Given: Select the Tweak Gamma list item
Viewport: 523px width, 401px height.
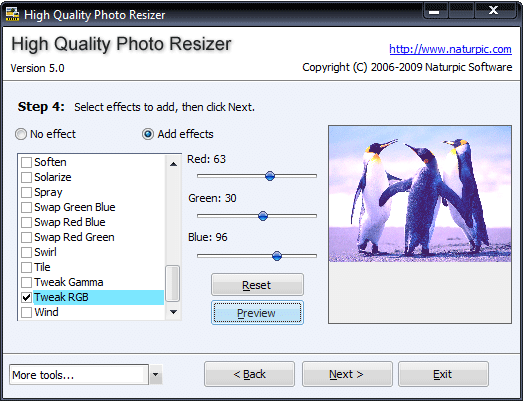Looking at the screenshot, I should click(69, 282).
